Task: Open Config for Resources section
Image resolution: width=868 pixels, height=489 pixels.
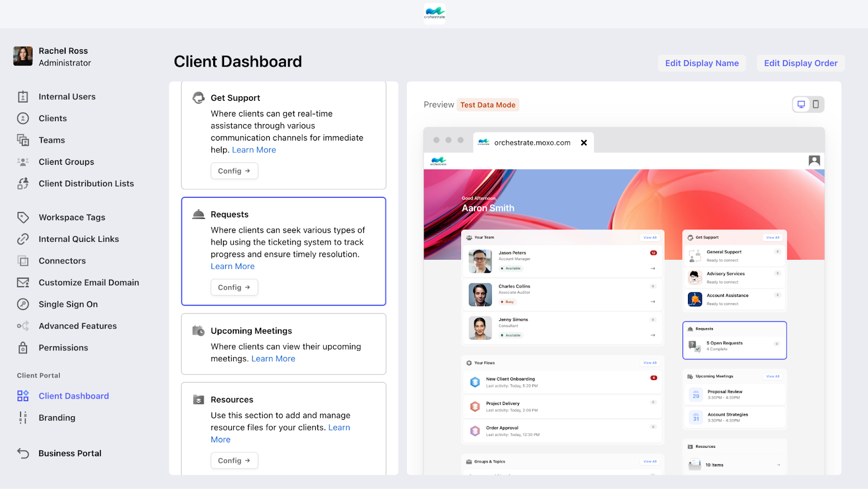Action: point(234,460)
